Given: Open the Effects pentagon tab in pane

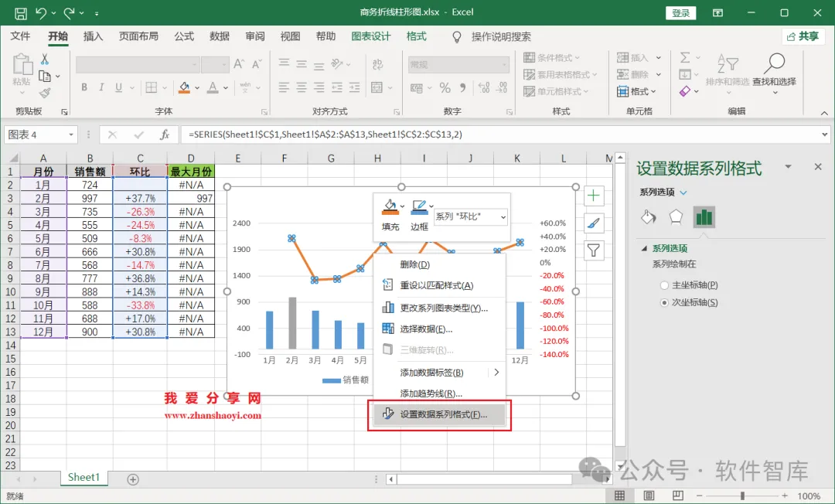Looking at the screenshot, I should coord(676,217).
